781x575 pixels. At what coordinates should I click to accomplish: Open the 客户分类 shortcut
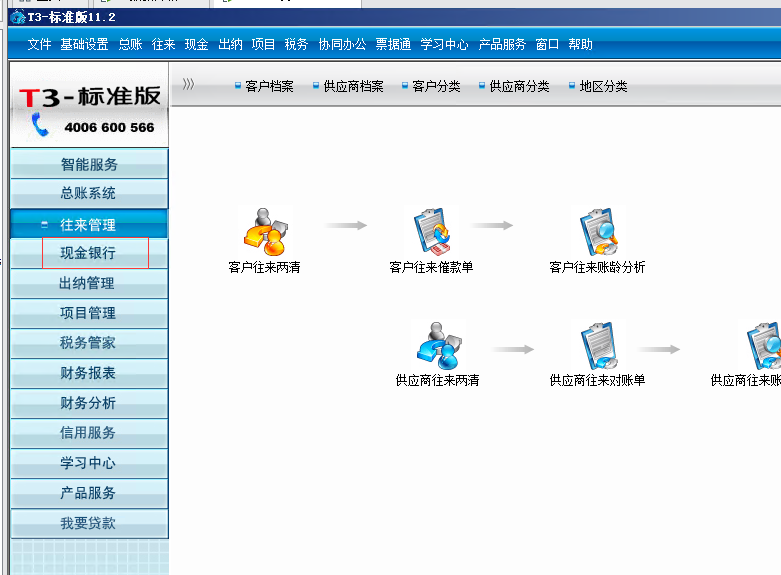[431, 86]
